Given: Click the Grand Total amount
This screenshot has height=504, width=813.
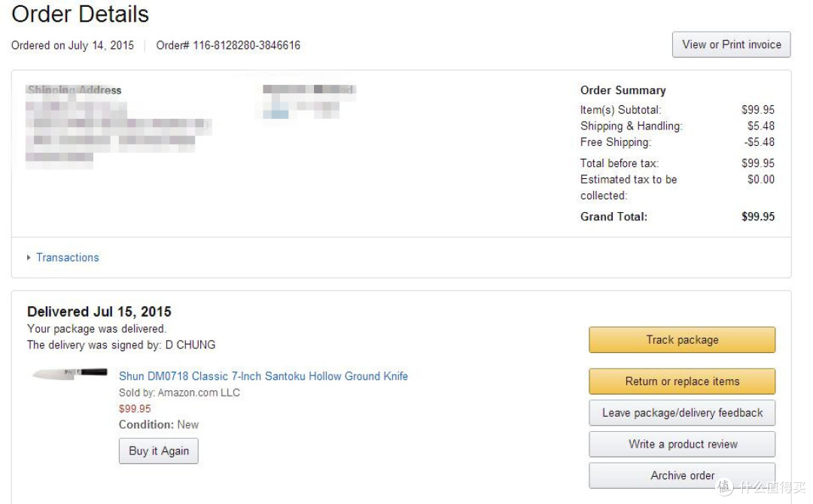Looking at the screenshot, I should (x=757, y=217).
